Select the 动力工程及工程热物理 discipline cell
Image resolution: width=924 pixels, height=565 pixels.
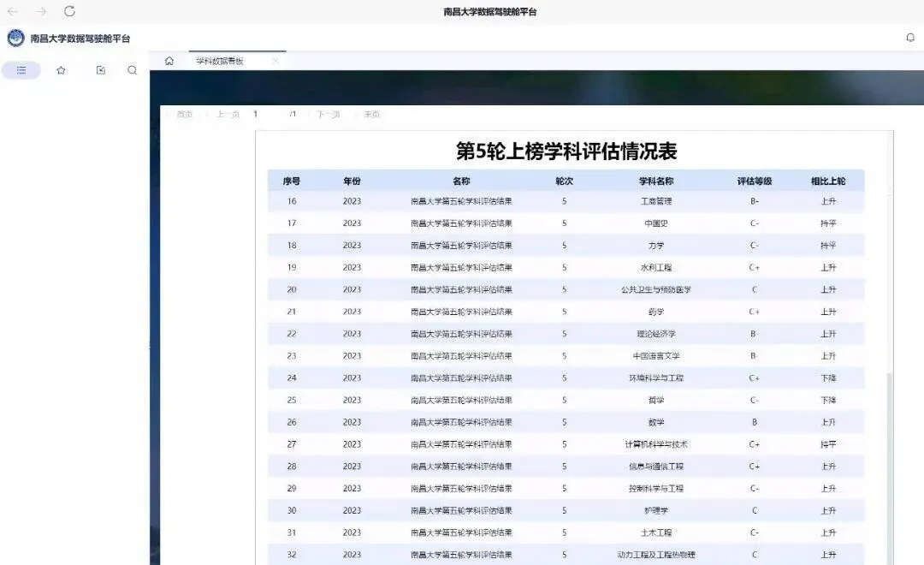656,555
